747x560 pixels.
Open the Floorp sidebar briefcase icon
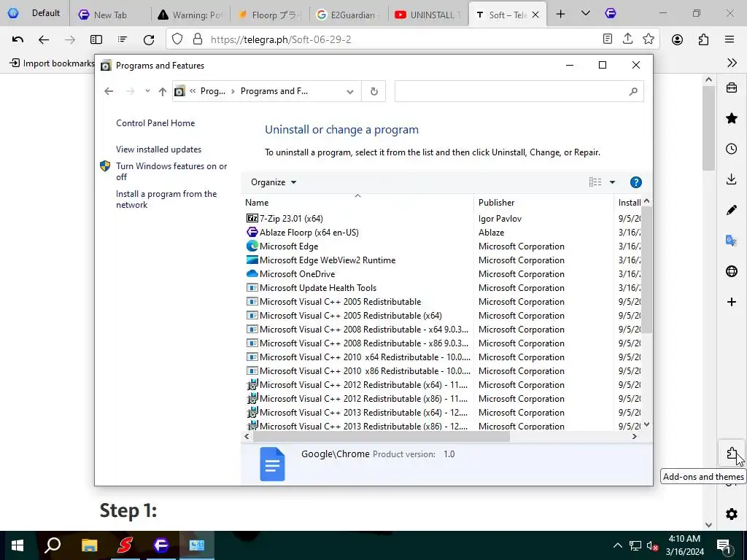[731, 87]
